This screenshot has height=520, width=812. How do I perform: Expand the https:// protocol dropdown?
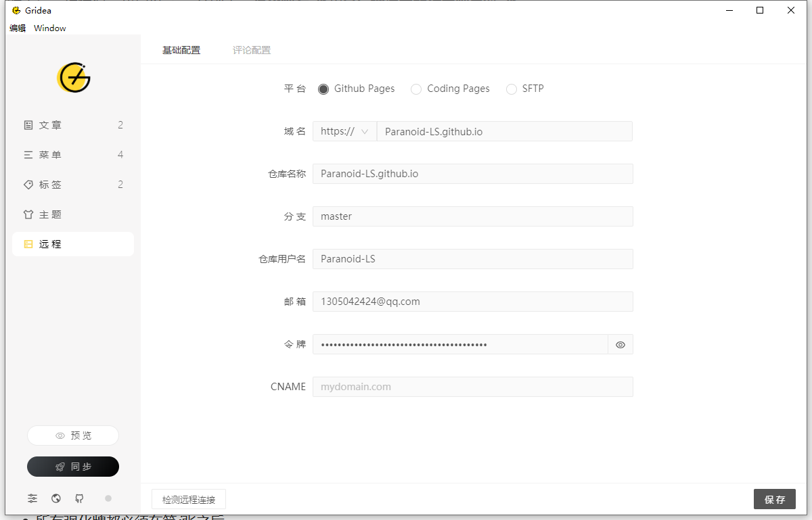[x=344, y=132]
